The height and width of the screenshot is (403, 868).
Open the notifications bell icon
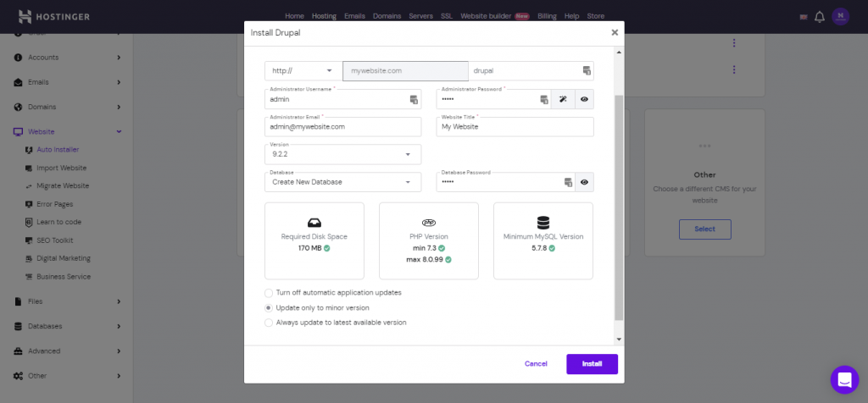(x=820, y=17)
